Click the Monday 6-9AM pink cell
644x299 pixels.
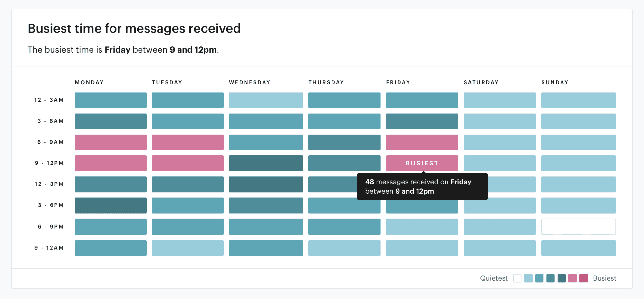[111, 142]
